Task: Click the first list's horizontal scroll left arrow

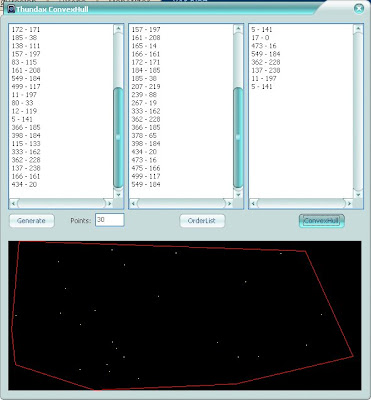Action: coord(13,203)
